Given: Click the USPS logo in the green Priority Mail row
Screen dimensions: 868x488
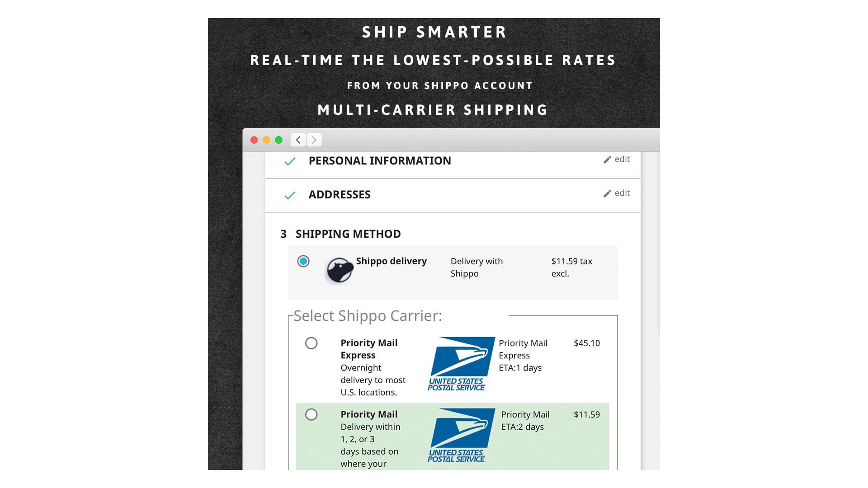Looking at the screenshot, I should (x=461, y=435).
